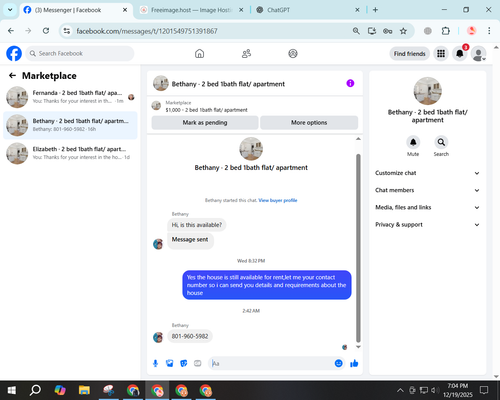Click the chat scrollbar
500x400 pixels.
[358, 248]
